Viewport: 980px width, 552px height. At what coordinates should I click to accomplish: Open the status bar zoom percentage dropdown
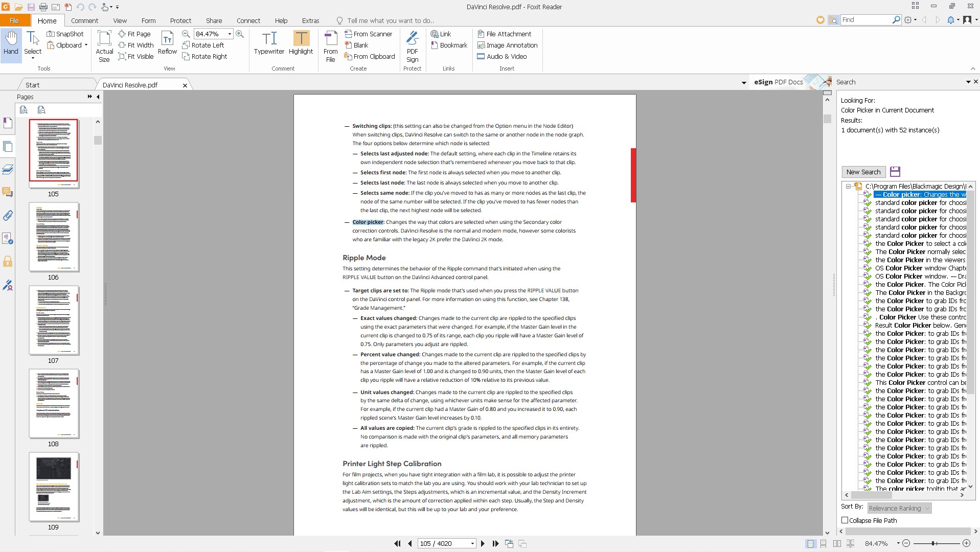[898, 544]
